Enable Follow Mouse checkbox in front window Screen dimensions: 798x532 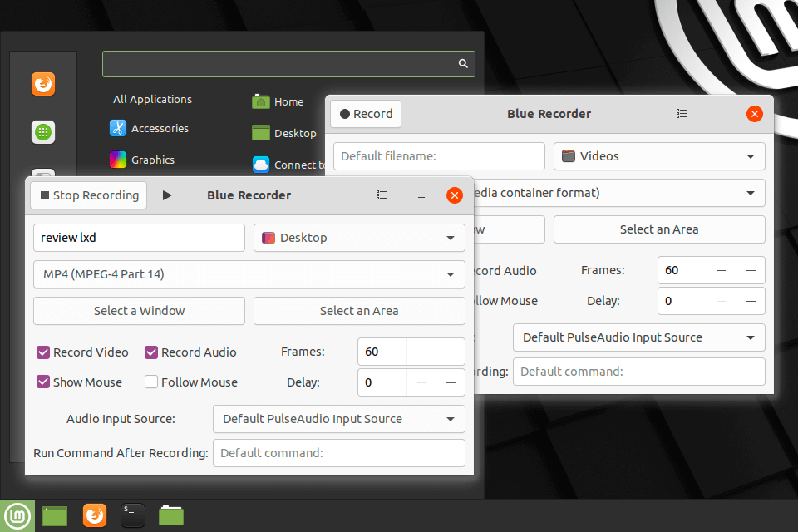tap(151, 382)
